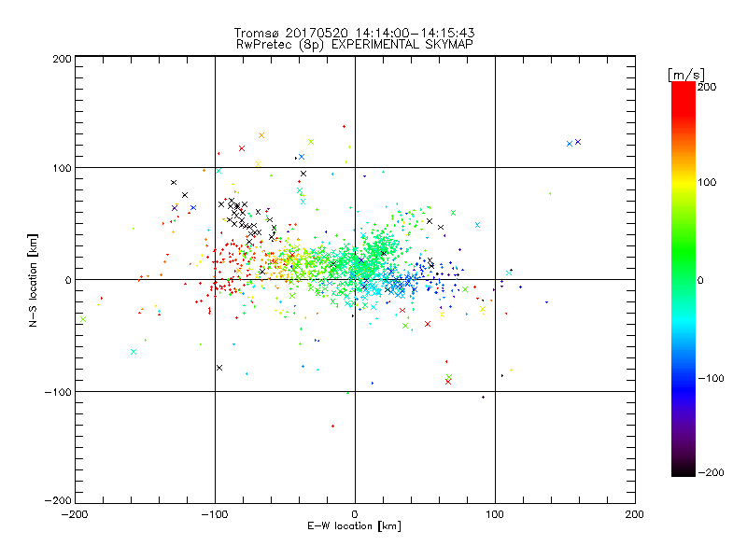Screen dimensions: 747x560
Task: Click the lime X marker at -30 east, 123 north
Action: coord(311,142)
